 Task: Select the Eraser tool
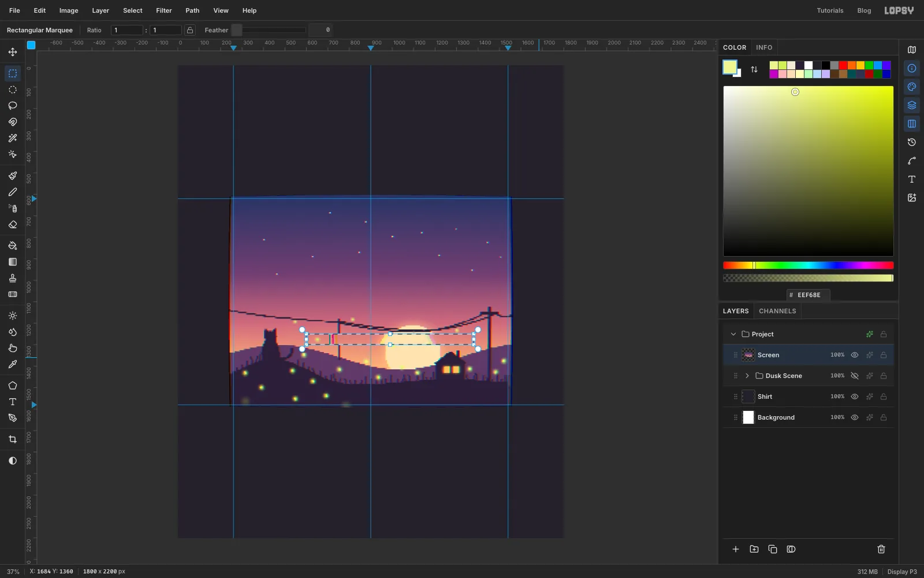tap(13, 224)
